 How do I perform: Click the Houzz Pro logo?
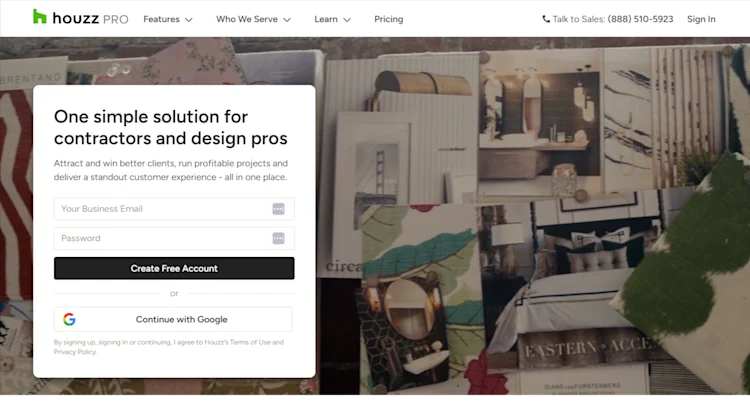80,18
